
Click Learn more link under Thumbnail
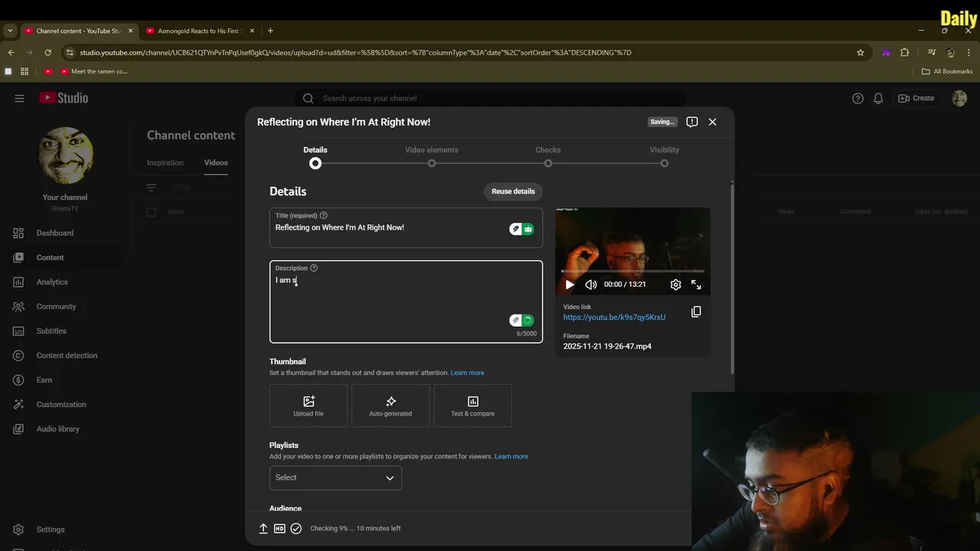tap(467, 373)
